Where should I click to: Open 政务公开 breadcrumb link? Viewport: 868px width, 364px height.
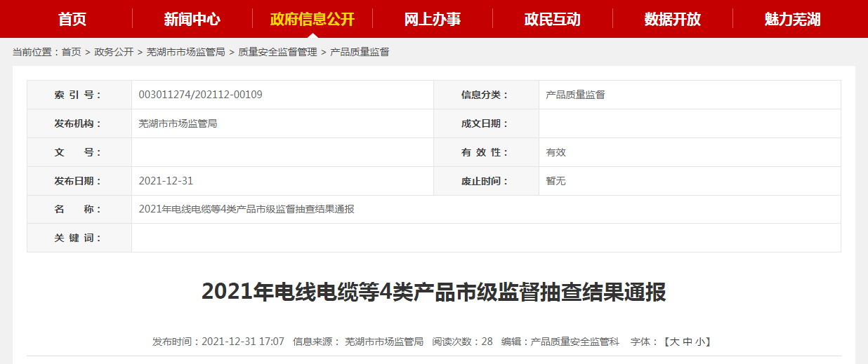(114, 52)
